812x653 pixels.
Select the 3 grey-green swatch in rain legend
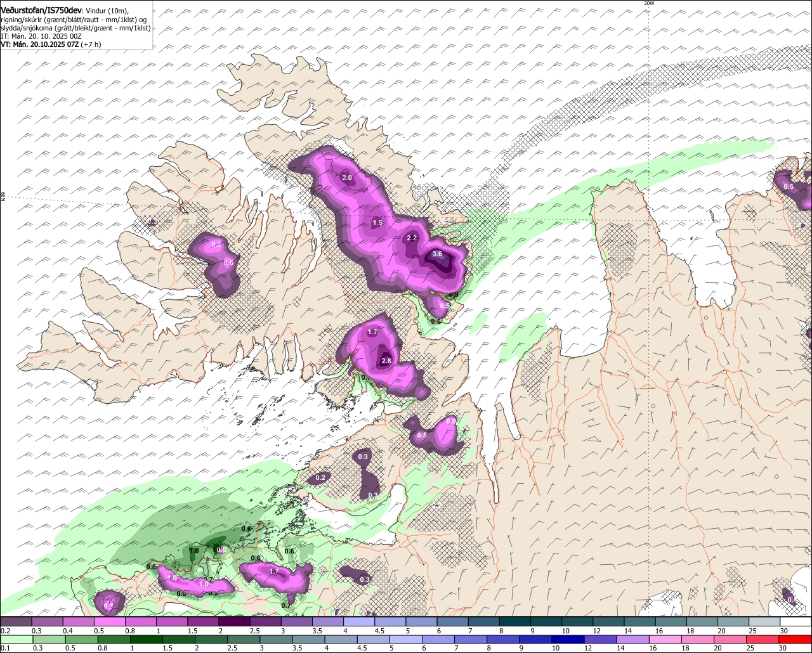click(x=276, y=639)
